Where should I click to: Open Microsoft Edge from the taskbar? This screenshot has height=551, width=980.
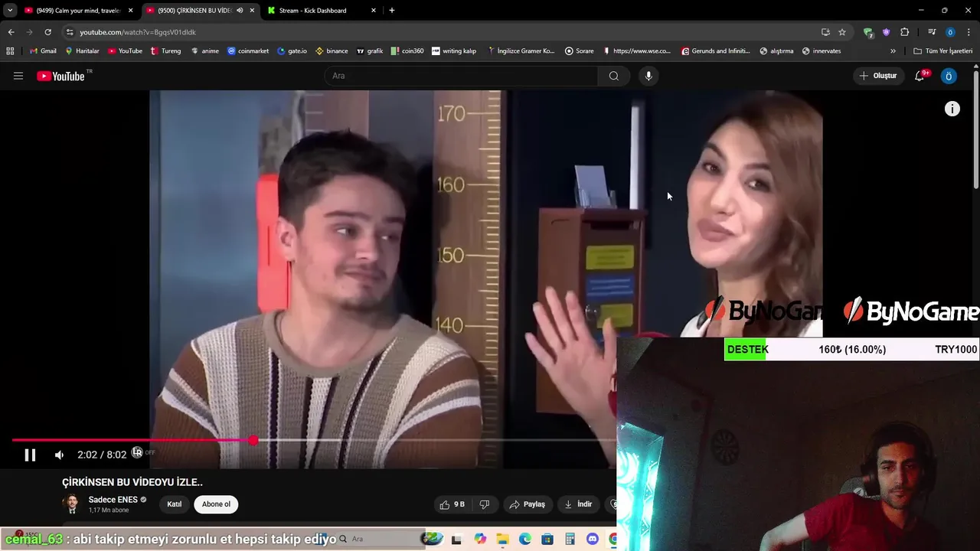point(525,539)
